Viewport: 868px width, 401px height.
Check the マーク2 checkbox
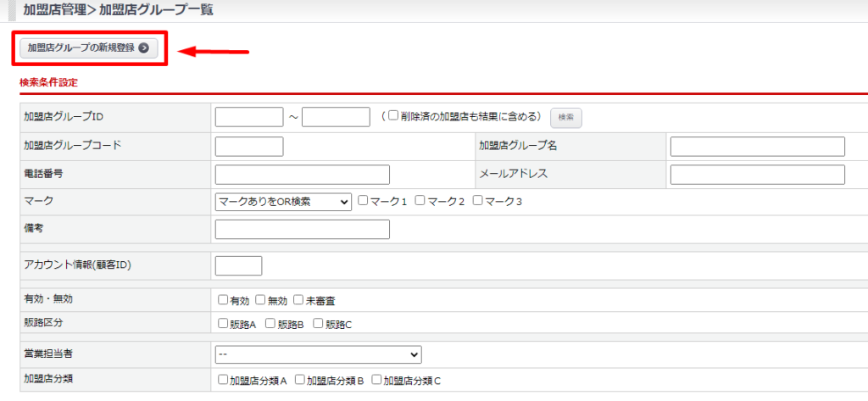pos(420,200)
